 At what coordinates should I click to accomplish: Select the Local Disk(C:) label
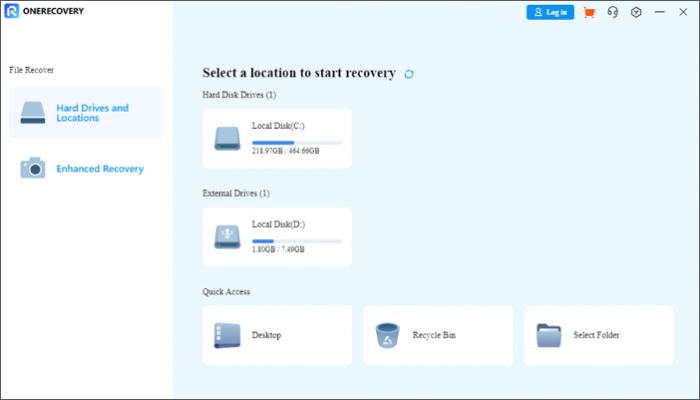click(278, 126)
